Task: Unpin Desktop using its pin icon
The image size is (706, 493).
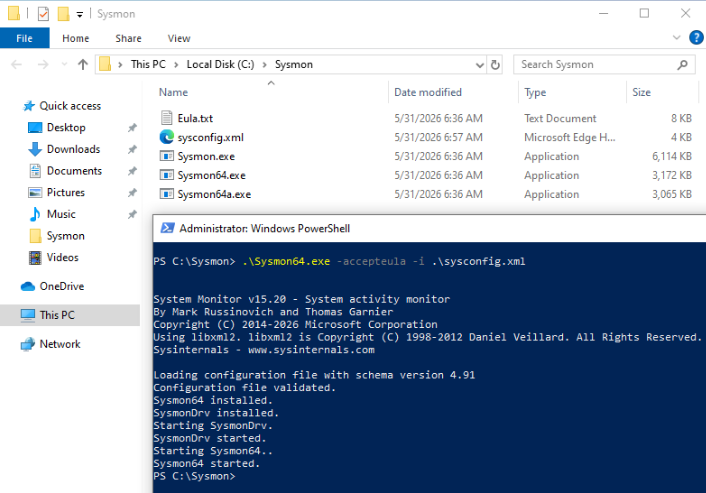Action: point(132,128)
